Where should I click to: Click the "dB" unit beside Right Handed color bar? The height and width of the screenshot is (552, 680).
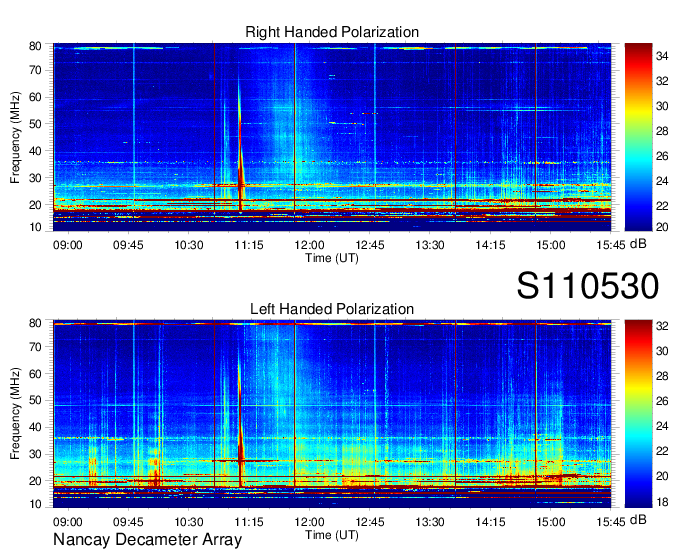[x=638, y=244]
